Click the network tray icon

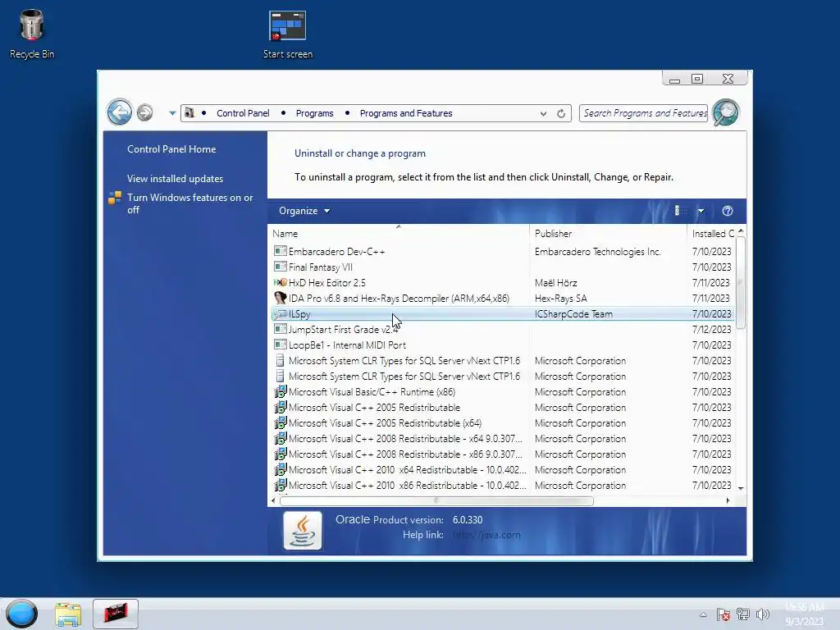[x=743, y=614]
